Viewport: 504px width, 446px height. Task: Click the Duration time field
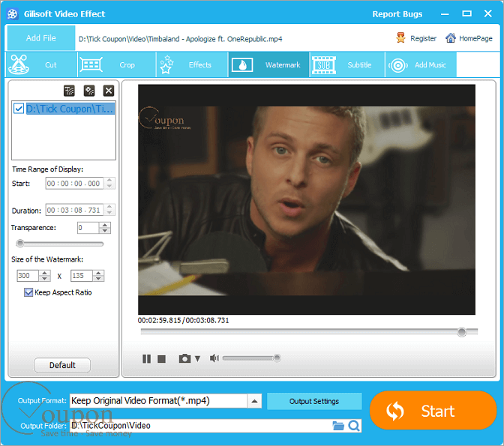tap(74, 210)
